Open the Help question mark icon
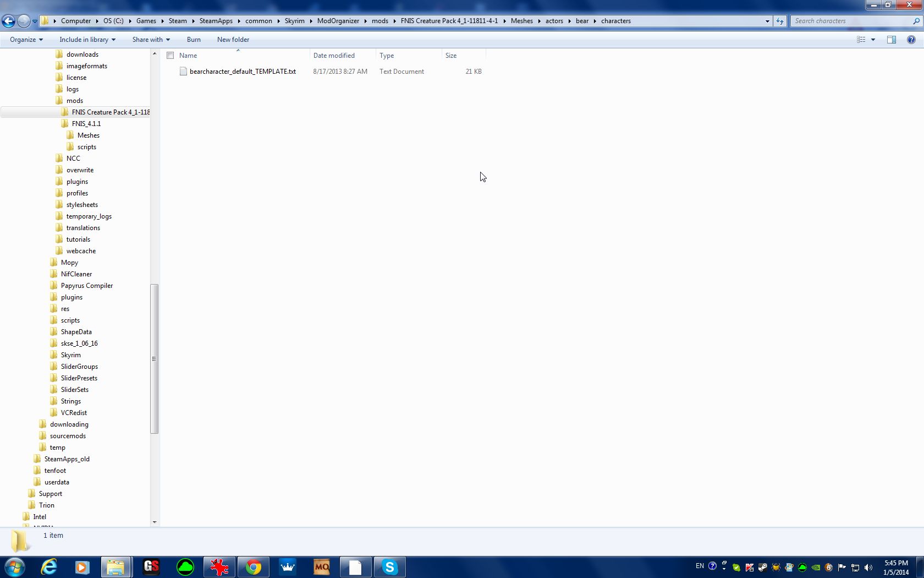Viewport: 924px width, 578px height. (x=911, y=40)
